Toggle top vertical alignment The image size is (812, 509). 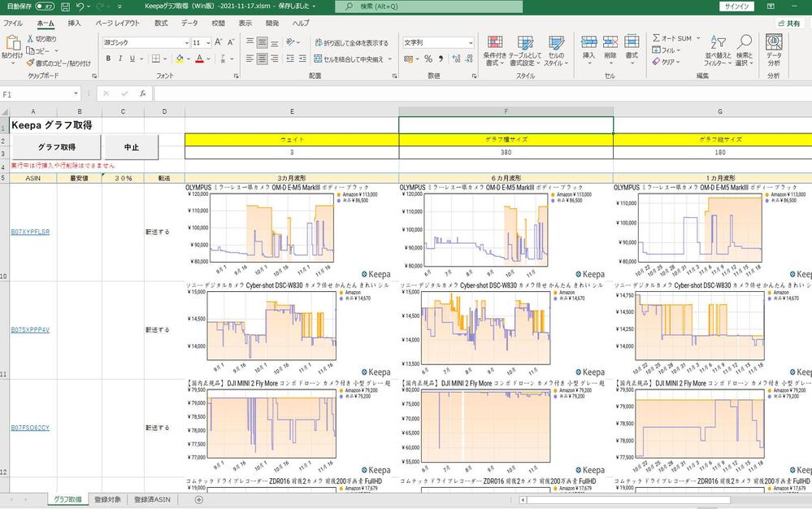tap(250, 42)
